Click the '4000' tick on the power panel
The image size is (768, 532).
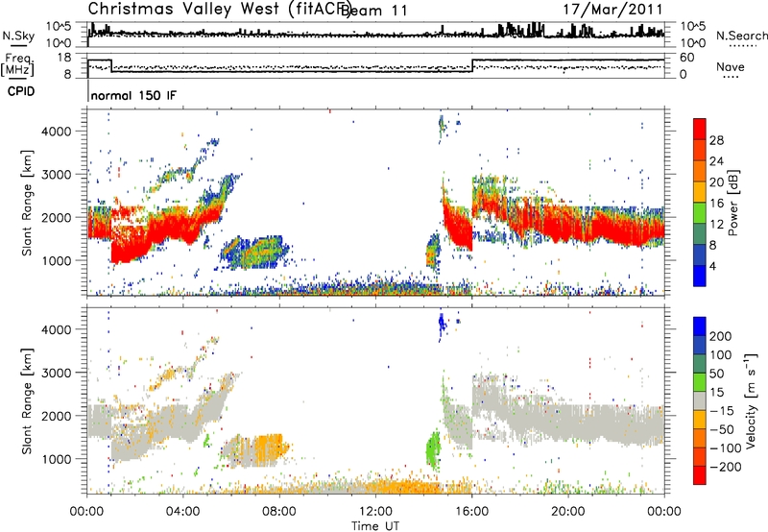[56, 132]
